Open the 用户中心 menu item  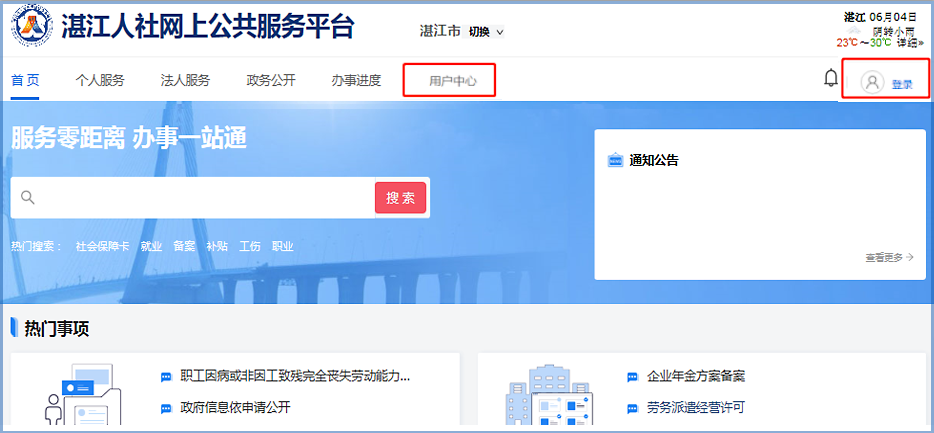(452, 81)
